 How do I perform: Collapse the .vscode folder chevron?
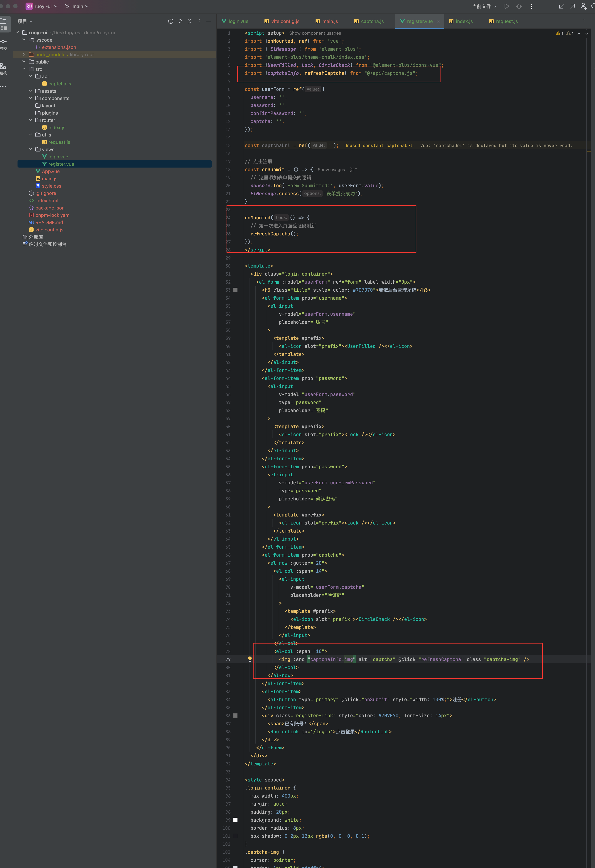24,40
